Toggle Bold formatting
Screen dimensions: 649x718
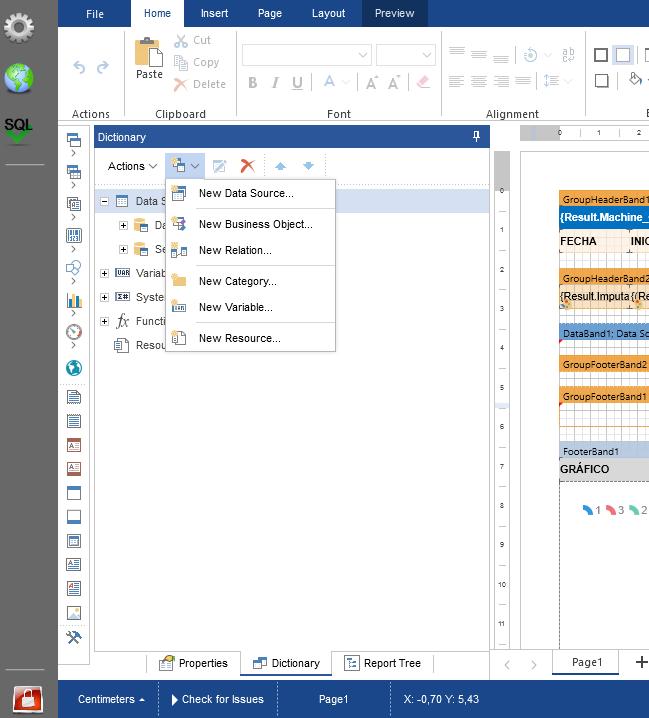tap(252, 82)
